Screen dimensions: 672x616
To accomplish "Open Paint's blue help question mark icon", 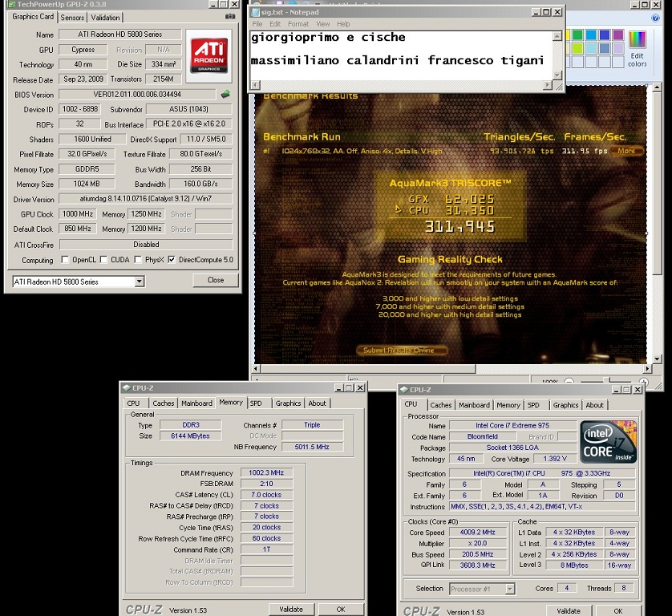I will (x=655, y=18).
